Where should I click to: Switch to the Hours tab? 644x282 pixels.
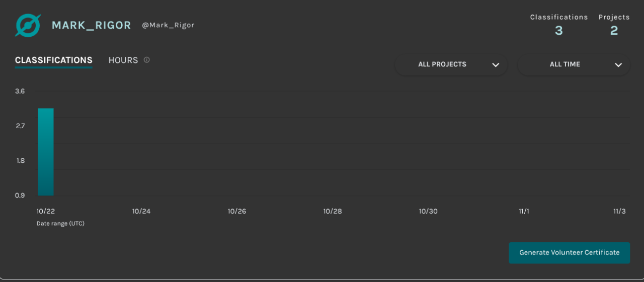(123, 60)
